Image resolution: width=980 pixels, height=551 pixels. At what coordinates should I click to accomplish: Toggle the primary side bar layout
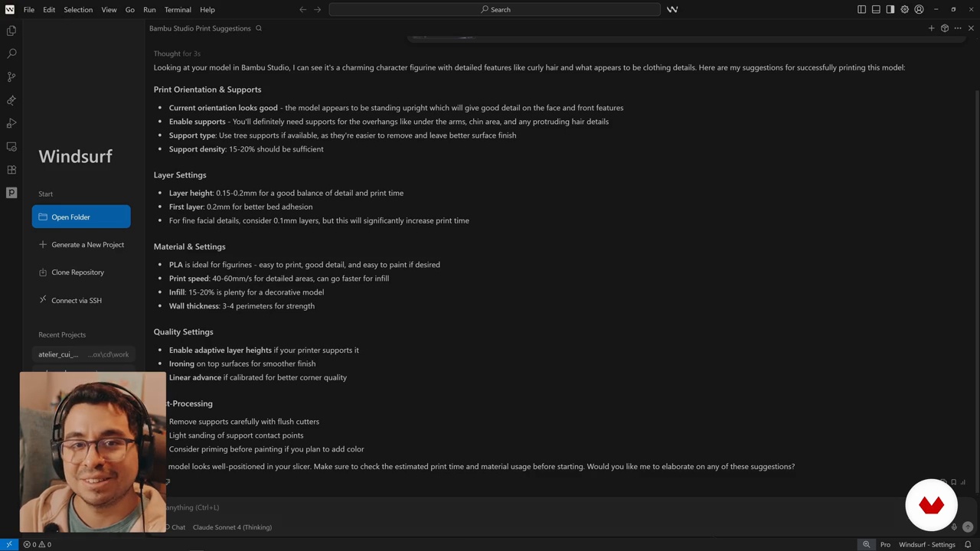(x=861, y=10)
